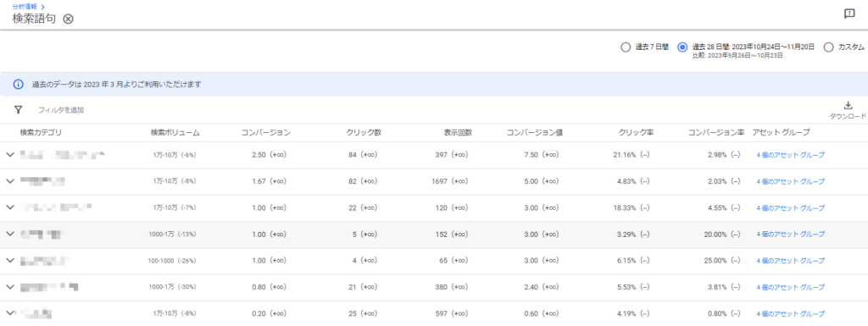
Task: Click the 2.03% conversion rate cell
Action: click(x=724, y=182)
